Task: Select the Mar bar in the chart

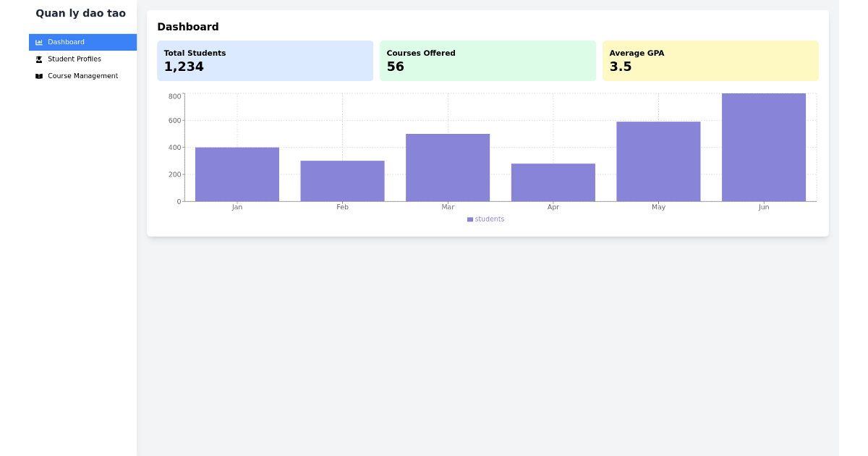Action: 448,166
